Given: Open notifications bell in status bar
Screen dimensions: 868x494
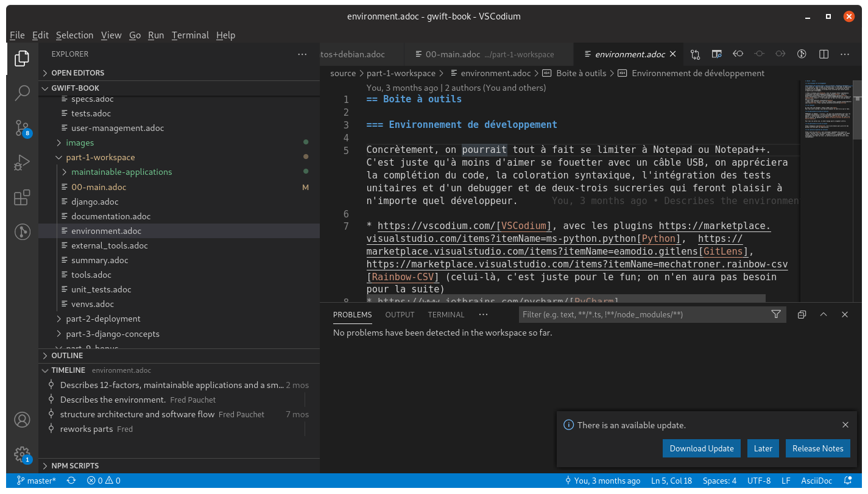Looking at the screenshot, I should (x=847, y=481).
